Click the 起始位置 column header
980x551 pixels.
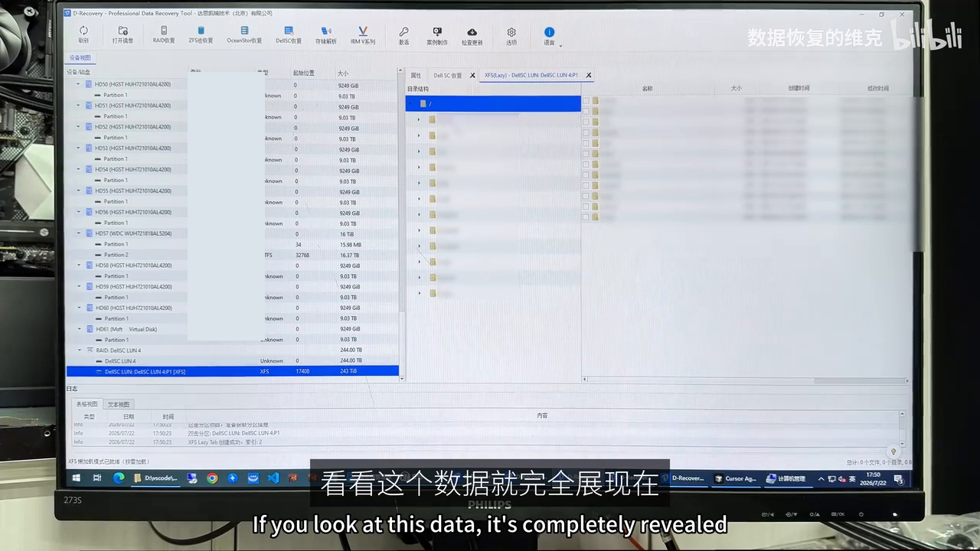click(x=304, y=73)
